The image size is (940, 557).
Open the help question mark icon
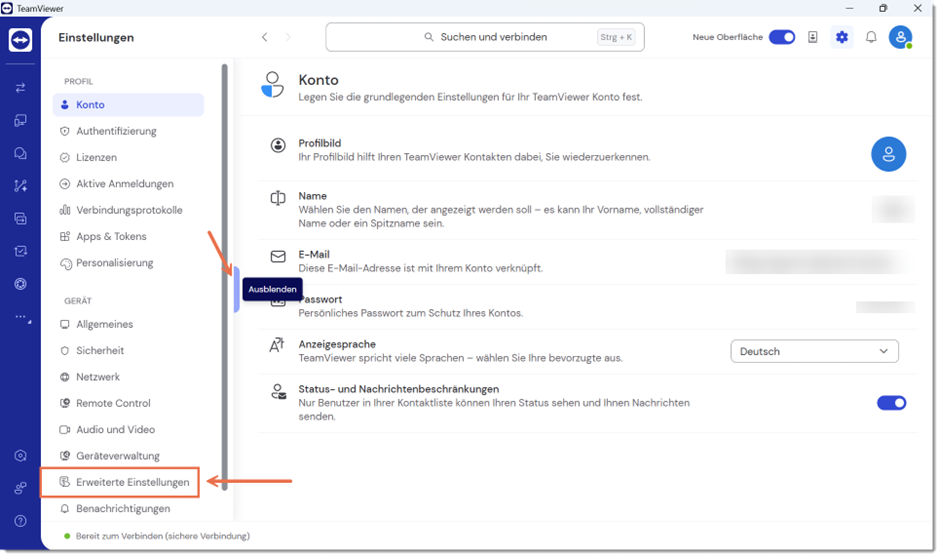[x=20, y=521]
